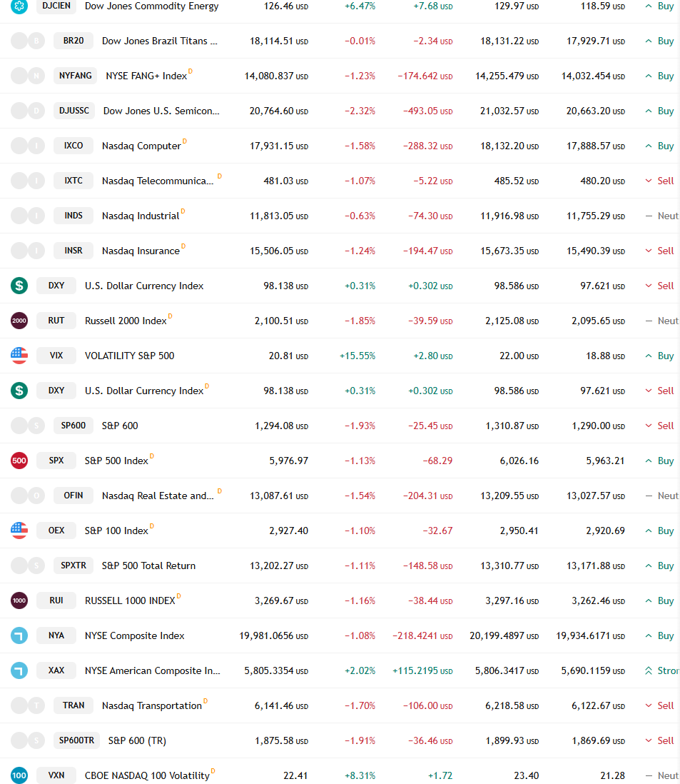Select the VIX price 20.81 USD
Screen dimensions: 680x784
[x=288, y=356]
